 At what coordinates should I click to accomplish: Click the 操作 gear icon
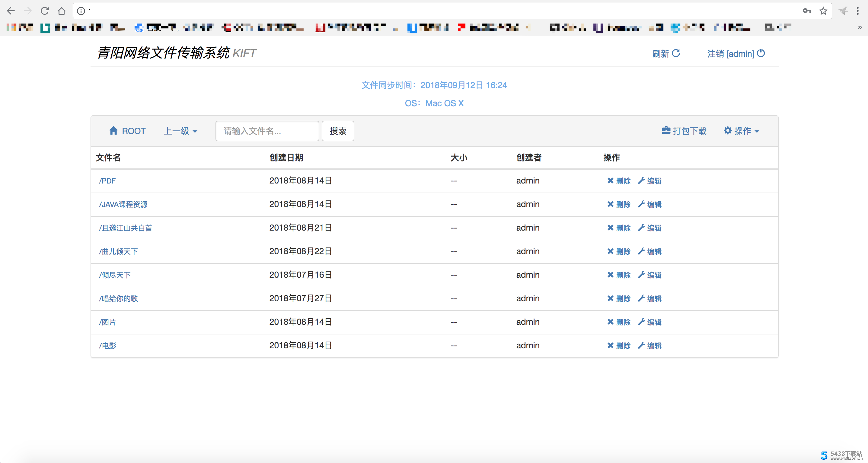coord(728,131)
